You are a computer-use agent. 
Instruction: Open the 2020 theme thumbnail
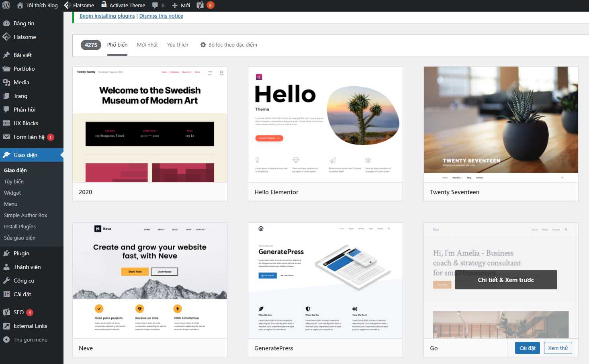[150, 124]
